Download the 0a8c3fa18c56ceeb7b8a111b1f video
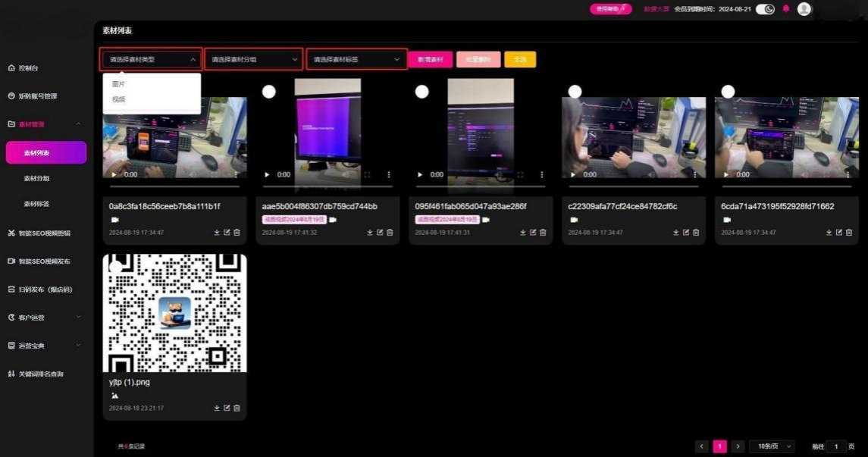The height and width of the screenshot is (457, 868). click(217, 233)
